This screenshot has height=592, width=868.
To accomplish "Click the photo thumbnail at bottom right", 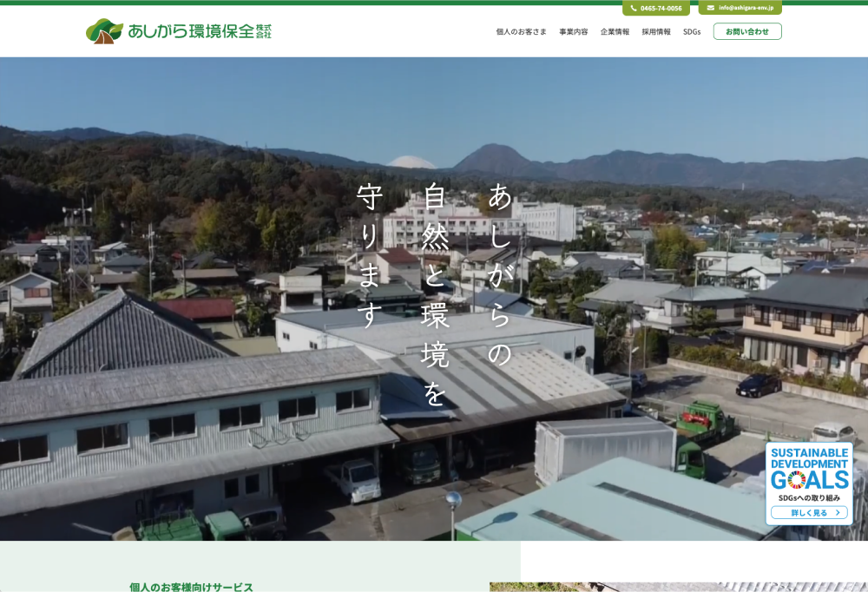I will tap(677, 587).
